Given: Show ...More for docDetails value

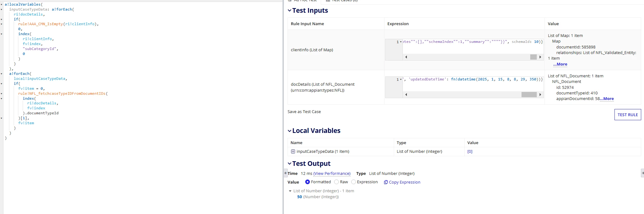Looking at the screenshot, I should pyautogui.click(x=607, y=99).
